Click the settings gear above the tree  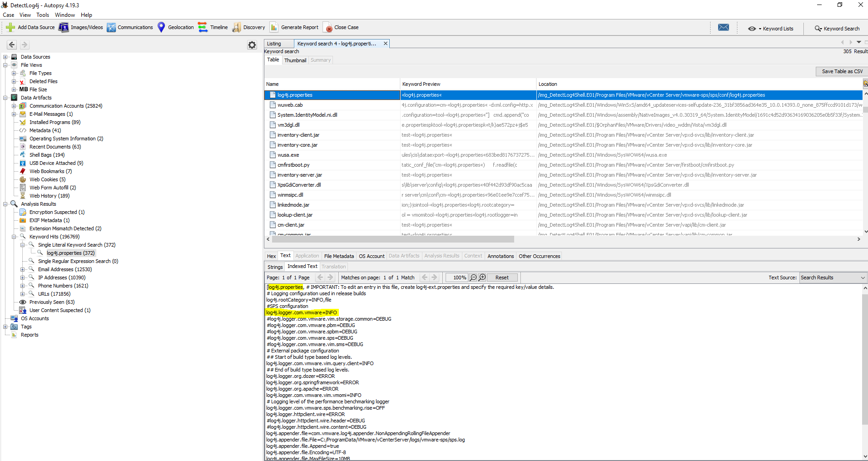coord(252,45)
